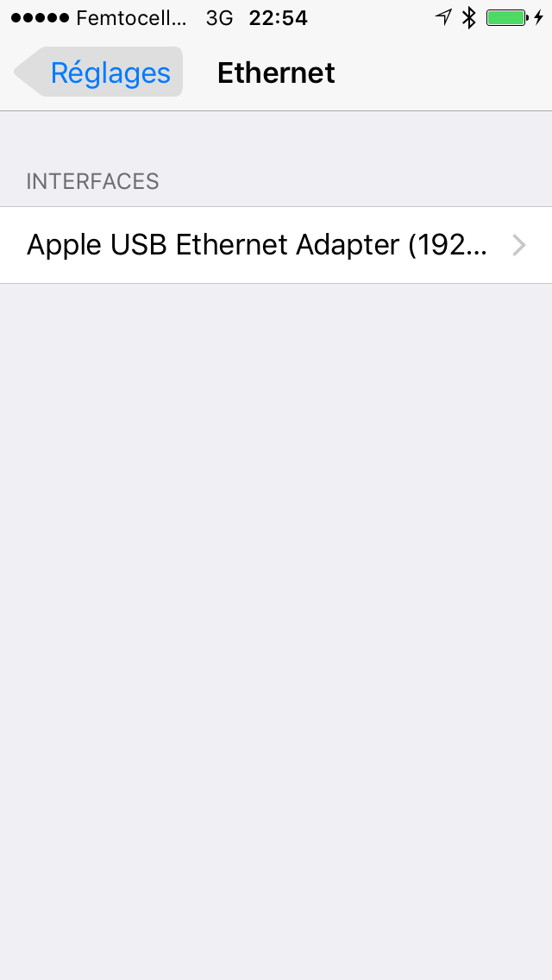The width and height of the screenshot is (552, 980).
Task: Tap the word Apple in the interface row
Action: tap(65, 245)
